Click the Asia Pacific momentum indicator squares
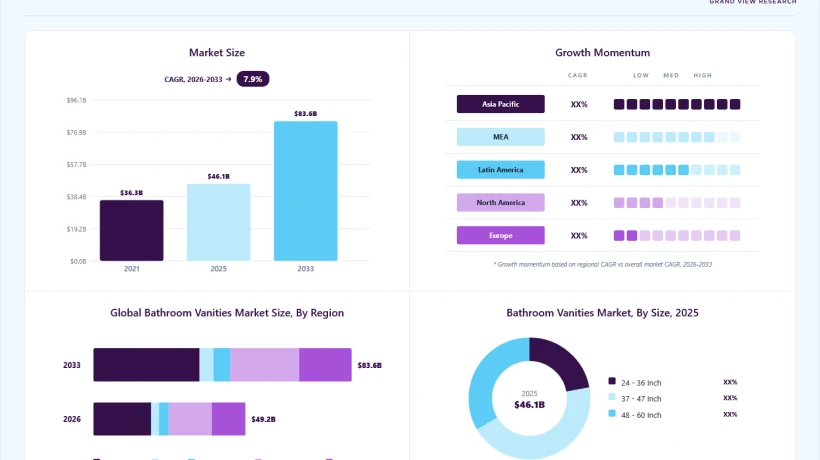820x460 pixels. (677, 105)
